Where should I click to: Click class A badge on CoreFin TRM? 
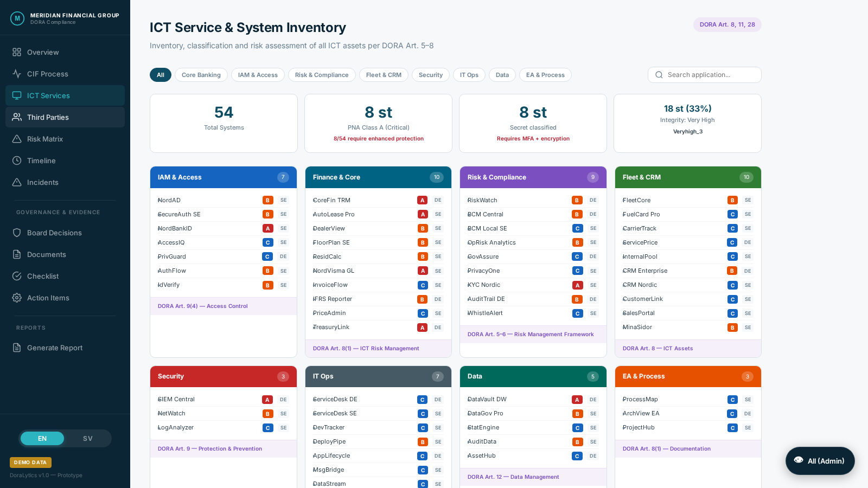pos(422,200)
